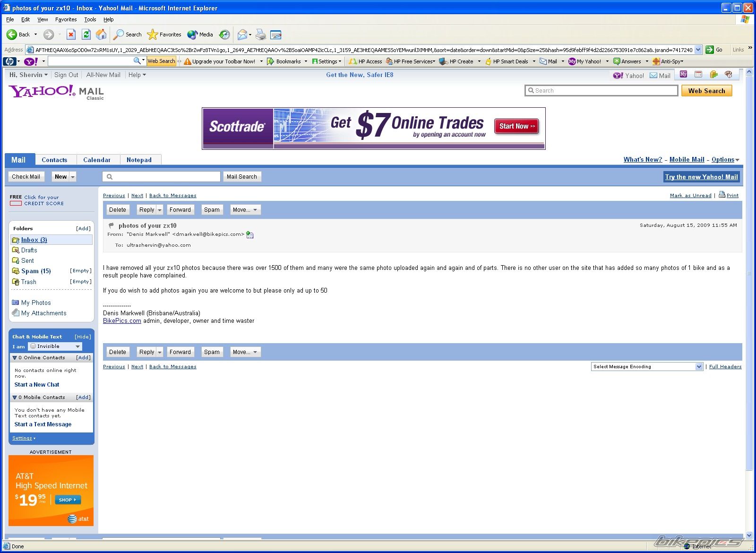
Task: Click the top Forward button
Action: pyautogui.click(x=180, y=210)
